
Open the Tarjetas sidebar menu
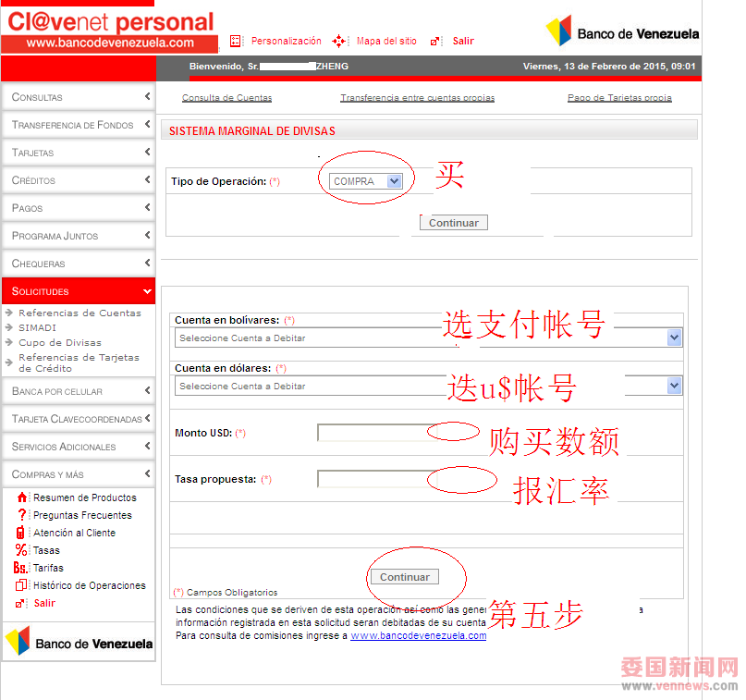click(79, 153)
